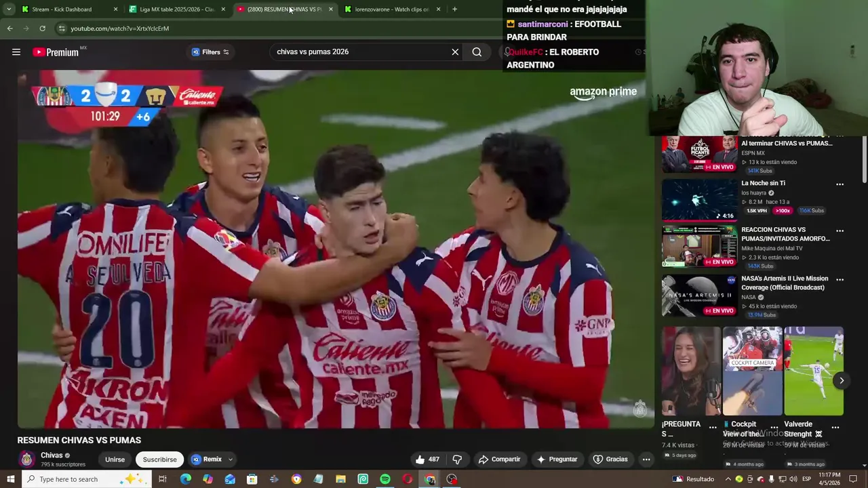
Task: Open options for Valverde Strenght short
Action: click(835, 428)
